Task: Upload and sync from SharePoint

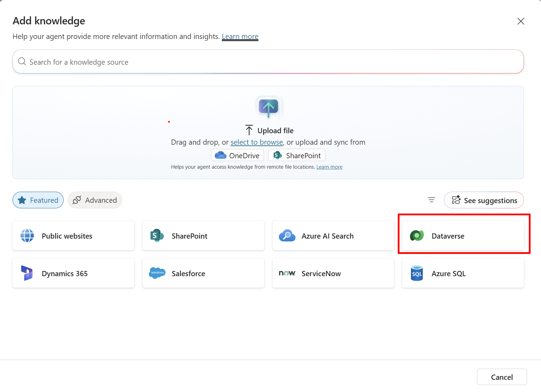Action: coord(296,155)
